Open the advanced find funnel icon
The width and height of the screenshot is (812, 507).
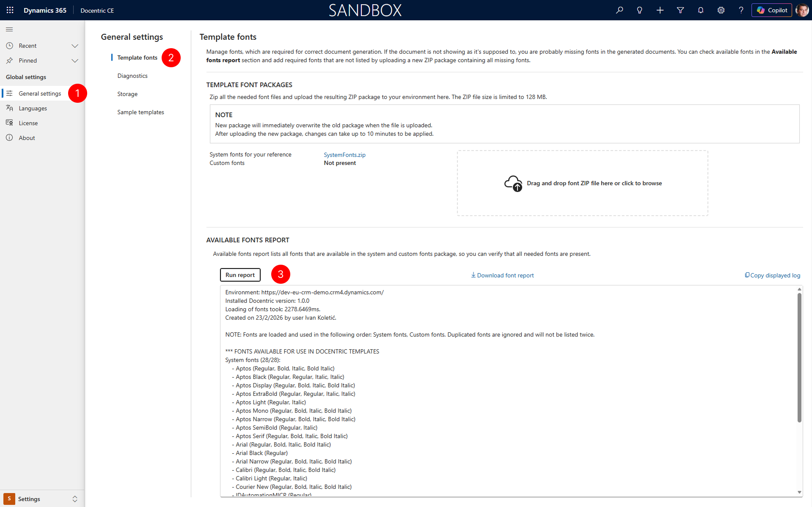click(680, 10)
